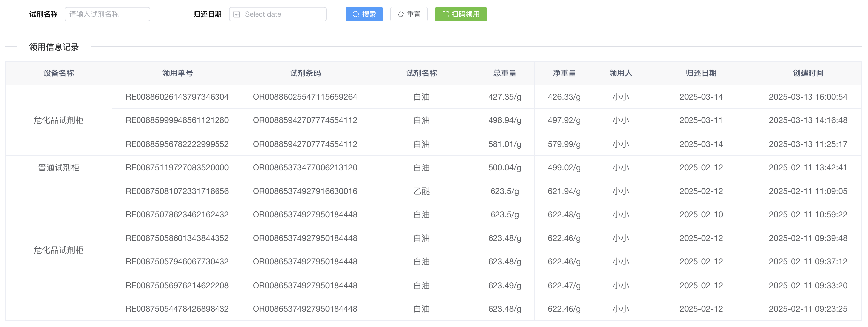Click the 净重量 column header
This screenshot has width=868, height=327.
(x=564, y=73)
